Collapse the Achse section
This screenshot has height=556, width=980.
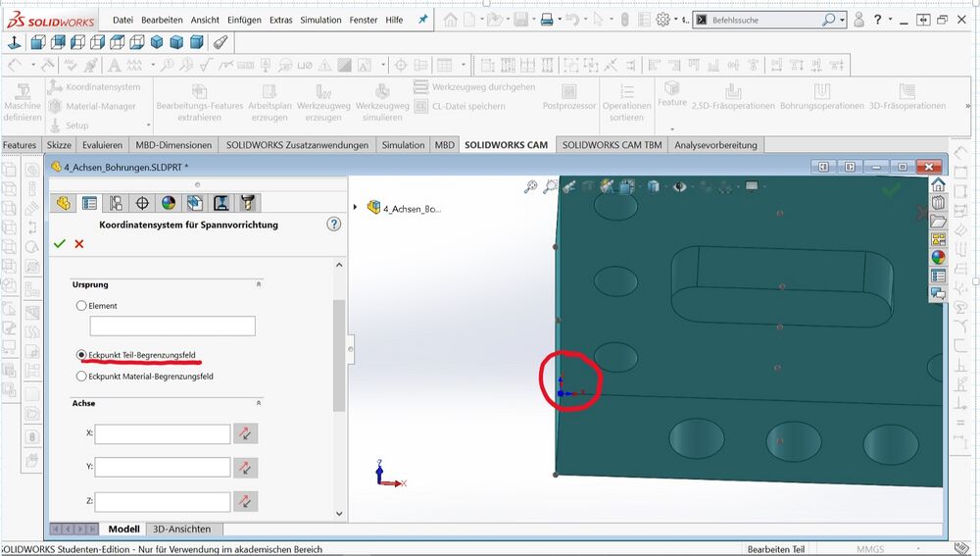259,403
